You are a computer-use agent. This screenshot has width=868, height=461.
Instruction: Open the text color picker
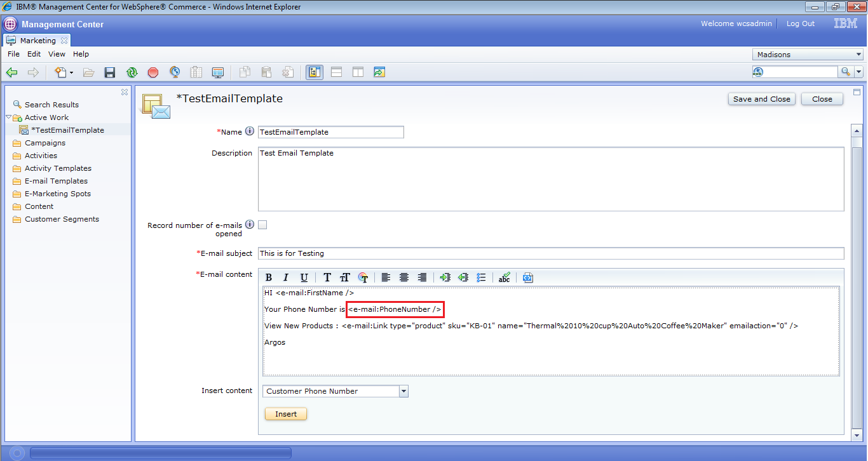tap(363, 277)
